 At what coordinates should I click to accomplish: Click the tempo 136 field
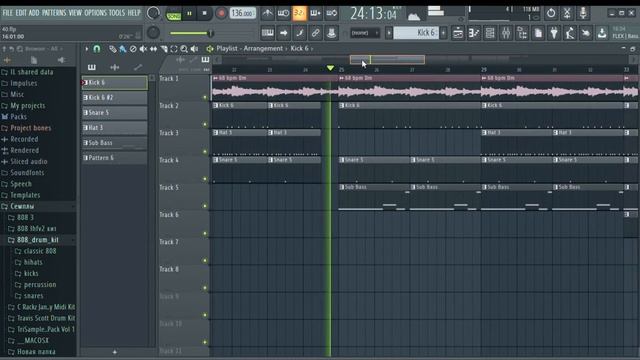point(242,13)
